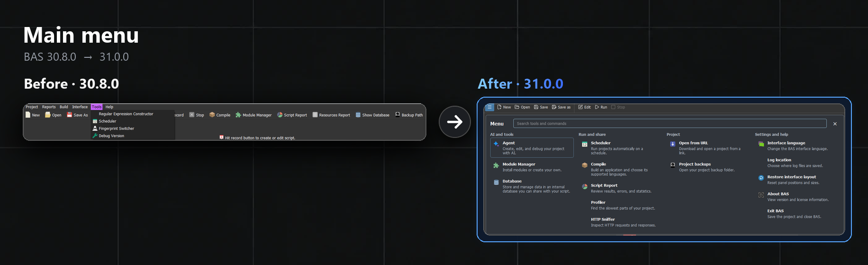
Task: Click the 'After · 31.0.0' caption
Action: [520, 84]
